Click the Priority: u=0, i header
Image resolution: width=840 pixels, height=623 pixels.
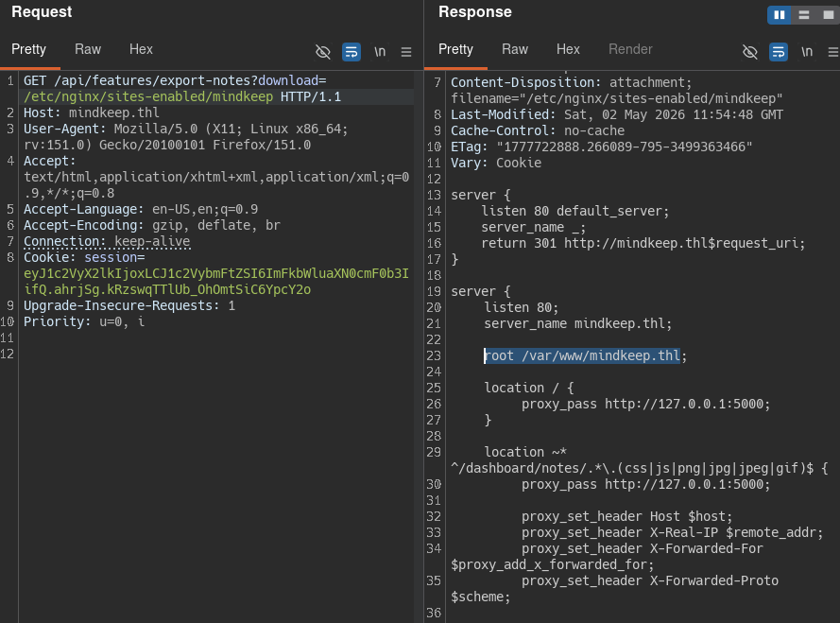pyautogui.click(x=83, y=321)
